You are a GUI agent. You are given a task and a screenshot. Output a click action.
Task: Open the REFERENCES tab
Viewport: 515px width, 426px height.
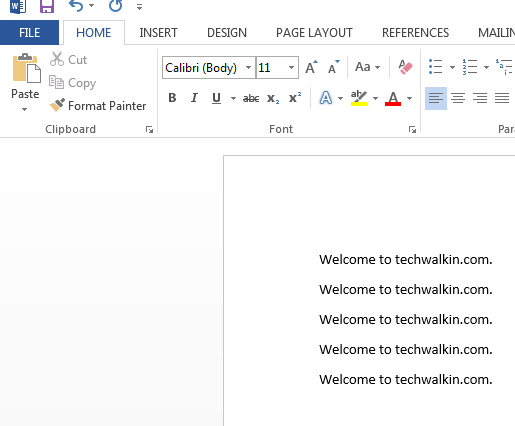click(x=415, y=33)
